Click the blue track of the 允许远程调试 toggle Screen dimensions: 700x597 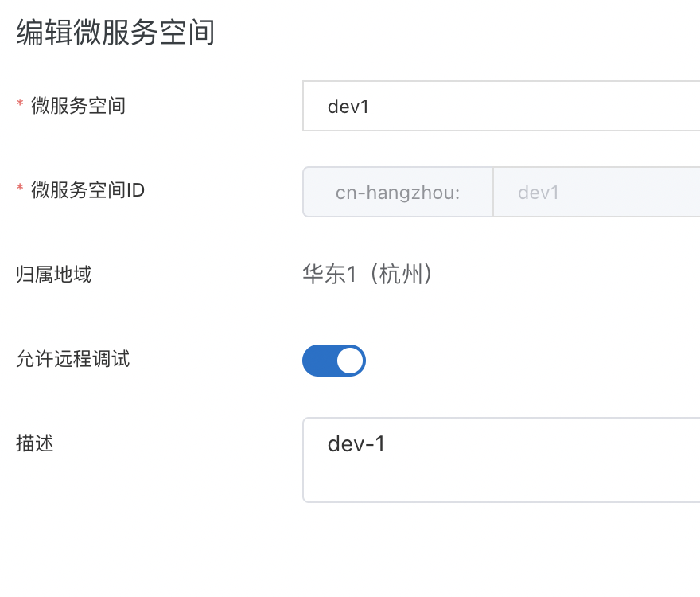[x=318, y=361]
